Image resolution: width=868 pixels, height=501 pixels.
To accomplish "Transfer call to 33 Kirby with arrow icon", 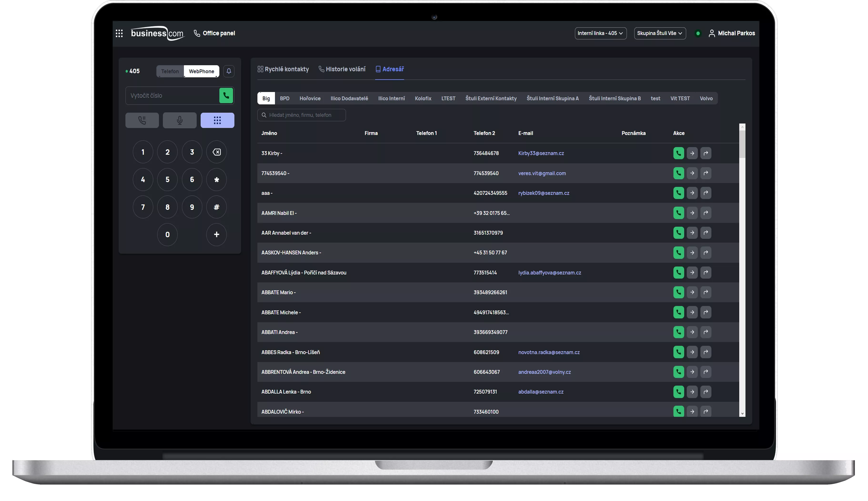I will pyautogui.click(x=692, y=153).
